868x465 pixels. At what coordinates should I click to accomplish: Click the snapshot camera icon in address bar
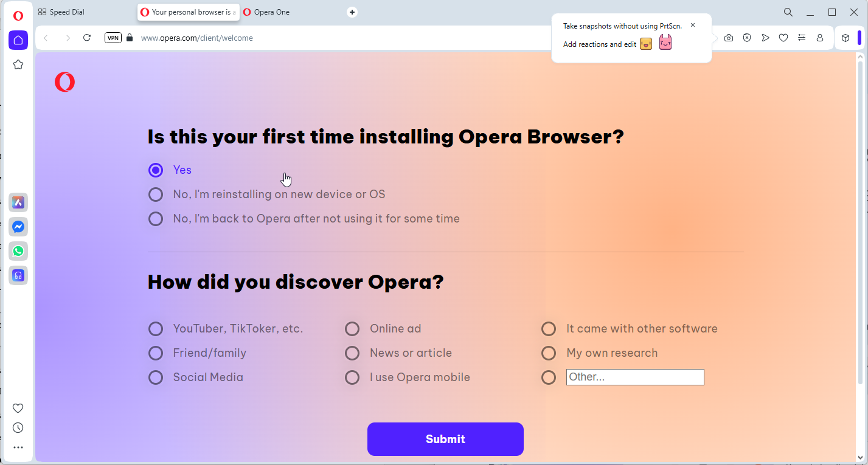tap(729, 38)
